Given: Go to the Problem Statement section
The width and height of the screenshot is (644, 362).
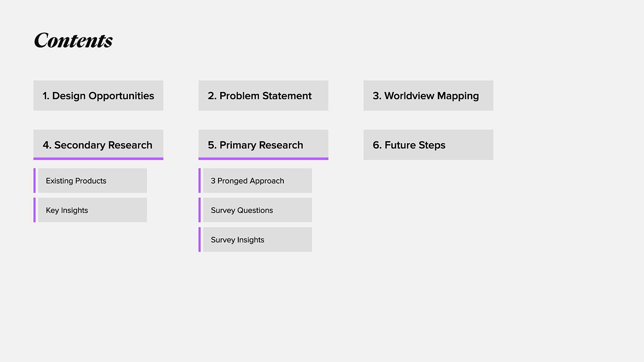Looking at the screenshot, I should click(263, 96).
